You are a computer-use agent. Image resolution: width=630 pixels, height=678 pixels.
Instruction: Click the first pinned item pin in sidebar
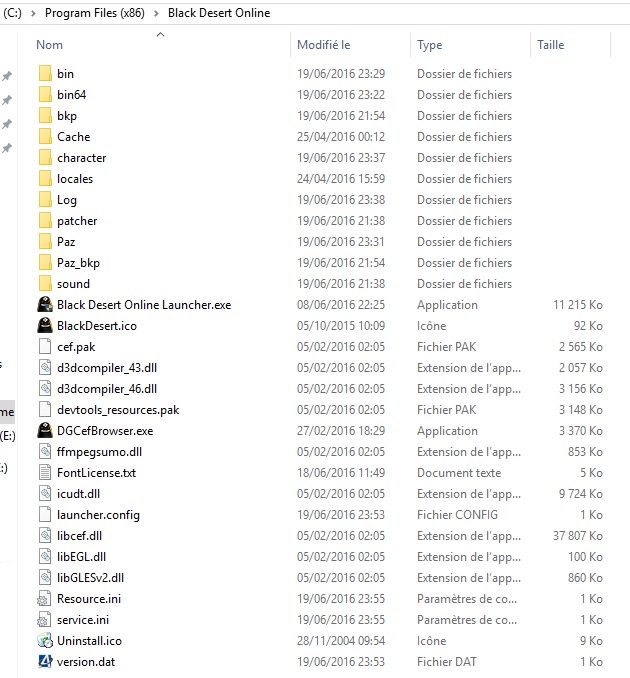[7, 77]
